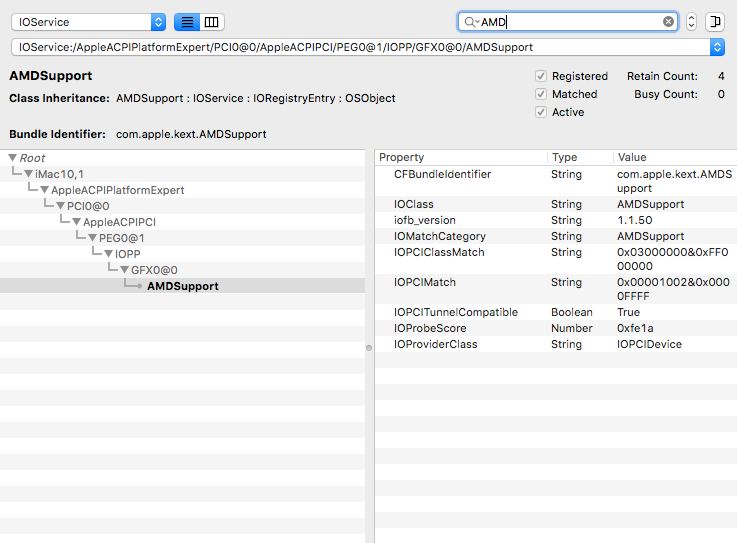737x543 pixels.
Task: Click the search magnifier options icon
Action: (x=471, y=22)
